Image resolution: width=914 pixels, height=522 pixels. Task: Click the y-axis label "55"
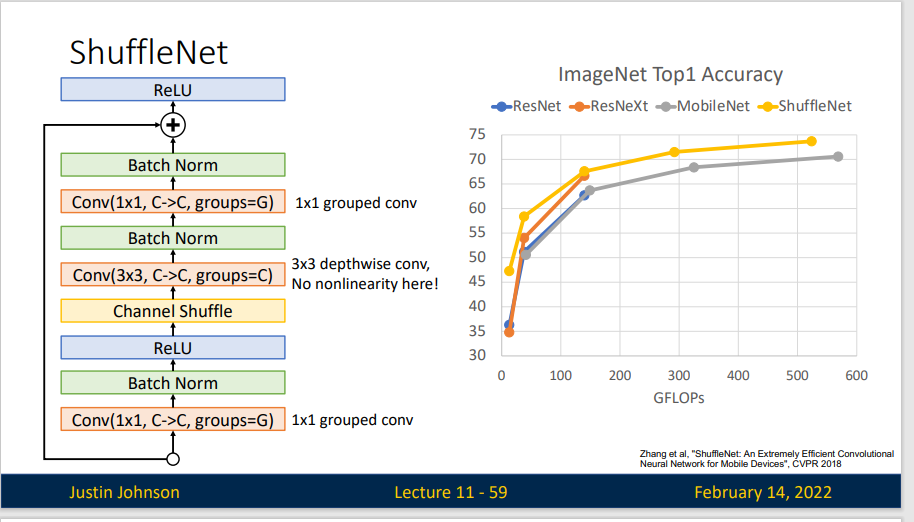click(477, 232)
